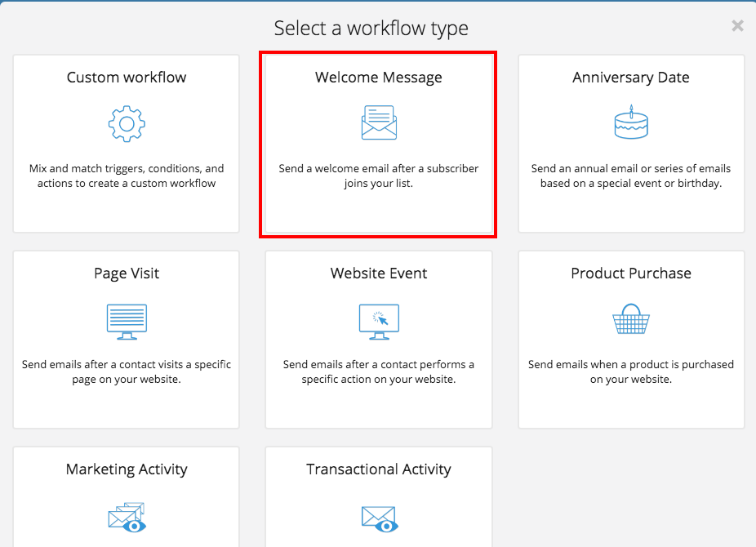The image size is (756, 547).
Task: Click the Anniversary Date cake icon
Action: [x=631, y=122]
